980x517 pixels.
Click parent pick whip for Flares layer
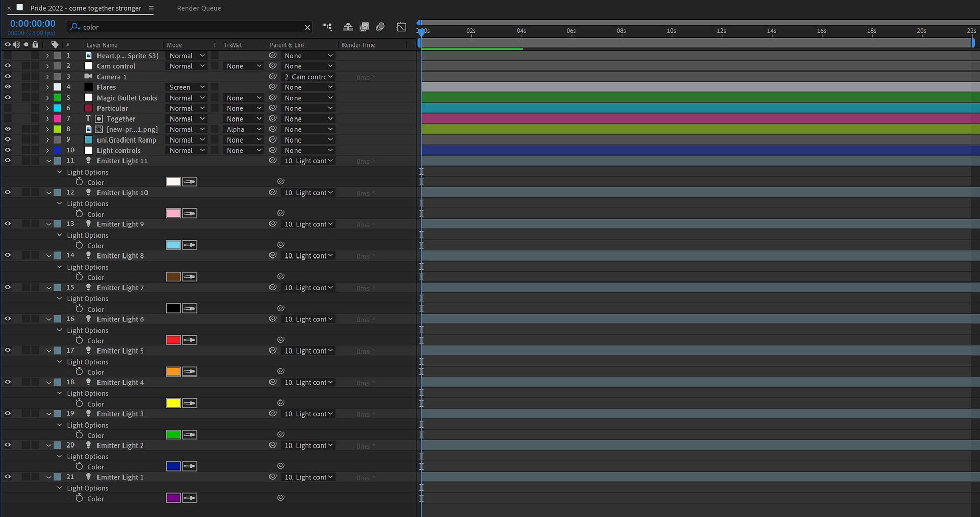[273, 87]
